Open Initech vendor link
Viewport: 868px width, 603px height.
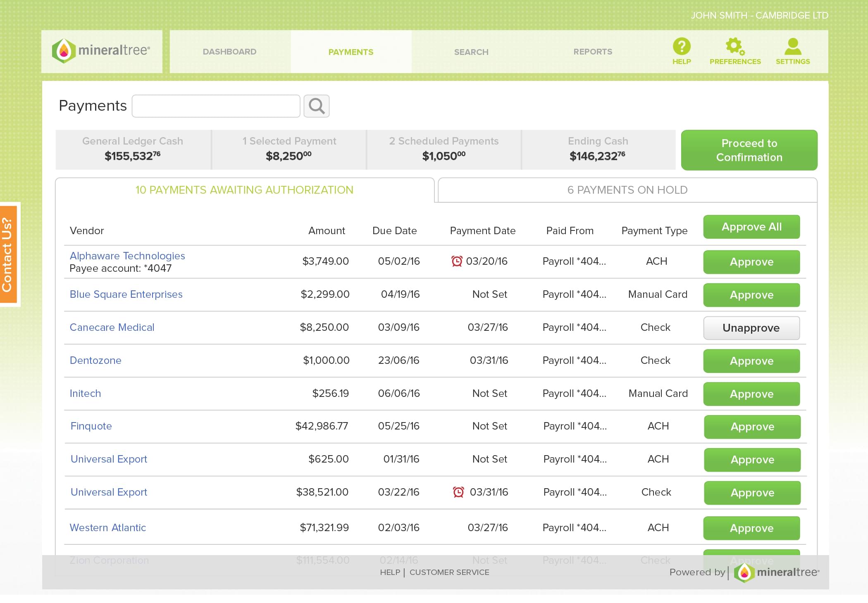(x=85, y=393)
